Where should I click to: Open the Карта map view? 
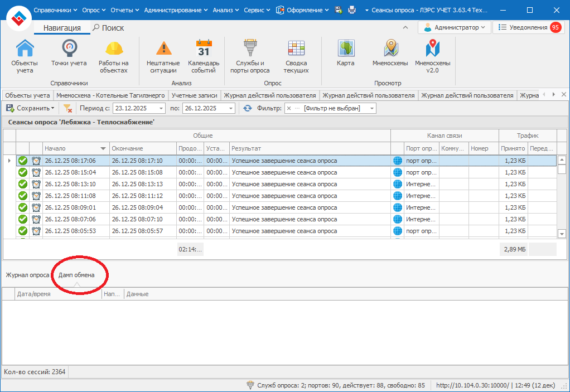[x=346, y=54]
